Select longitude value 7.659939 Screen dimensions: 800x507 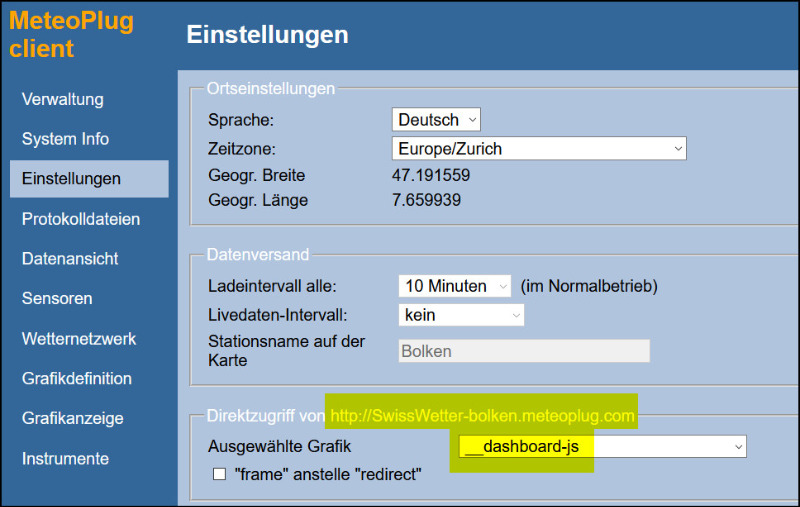427,199
